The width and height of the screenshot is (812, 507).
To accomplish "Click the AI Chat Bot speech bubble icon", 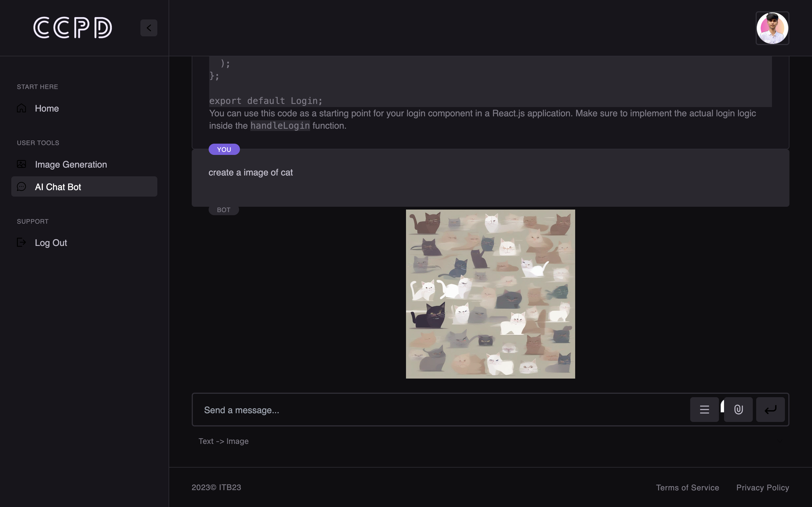I will click(x=21, y=187).
